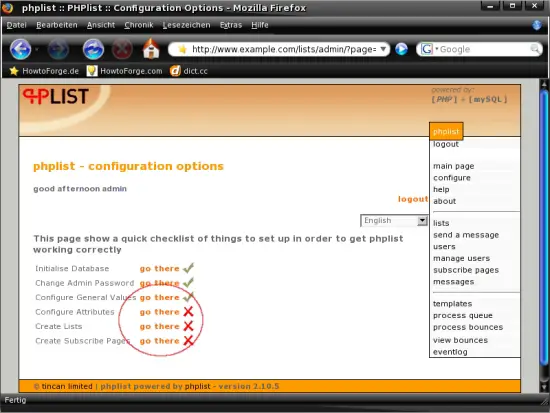Click the scrollbar down arrow
Image resolution: width=550 pixels, height=413 pixels.
pyautogui.click(x=544, y=387)
